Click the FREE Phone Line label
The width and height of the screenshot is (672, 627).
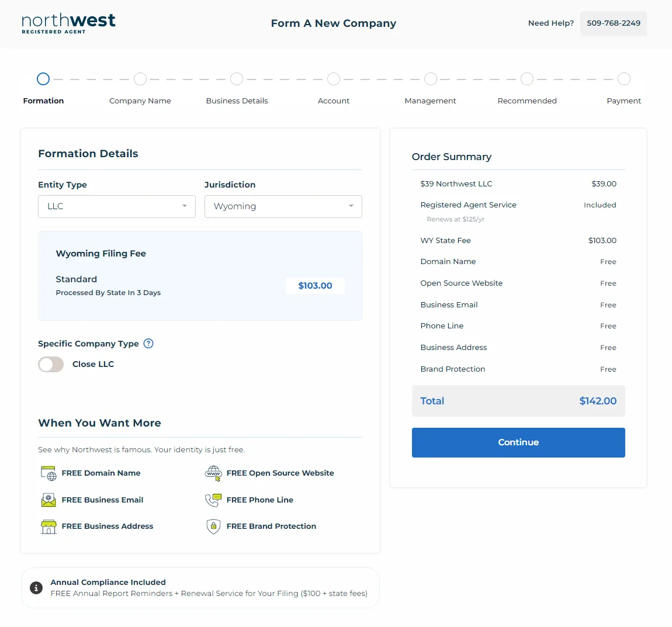tap(259, 500)
